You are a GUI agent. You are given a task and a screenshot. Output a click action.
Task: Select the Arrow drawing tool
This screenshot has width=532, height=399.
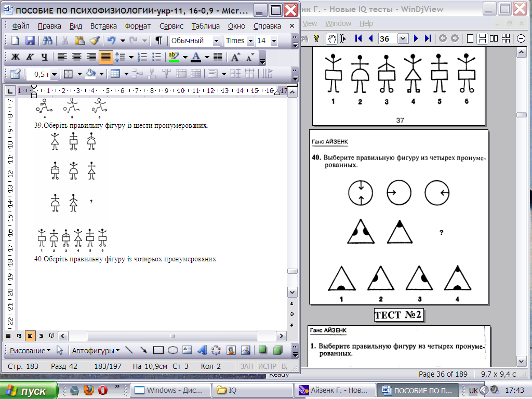143,350
